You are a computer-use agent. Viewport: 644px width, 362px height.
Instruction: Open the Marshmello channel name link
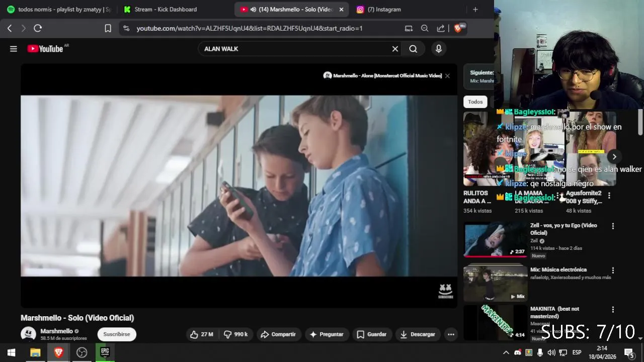56,331
